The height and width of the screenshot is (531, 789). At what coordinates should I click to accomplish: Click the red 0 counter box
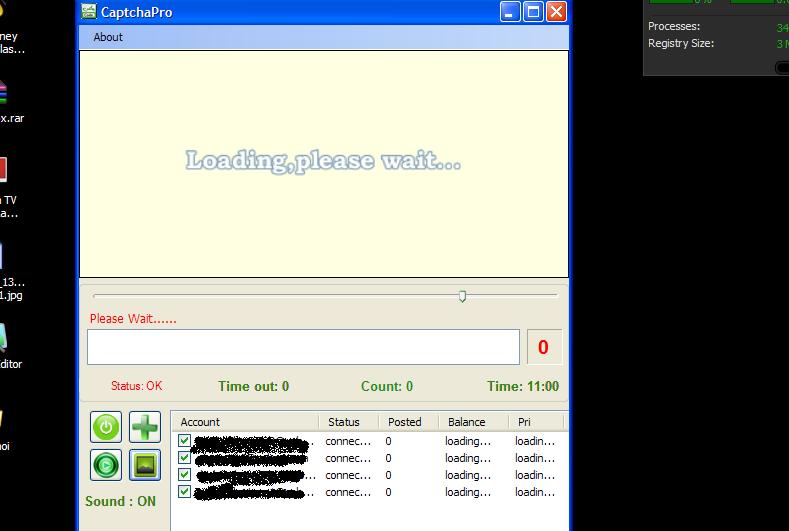coord(544,347)
